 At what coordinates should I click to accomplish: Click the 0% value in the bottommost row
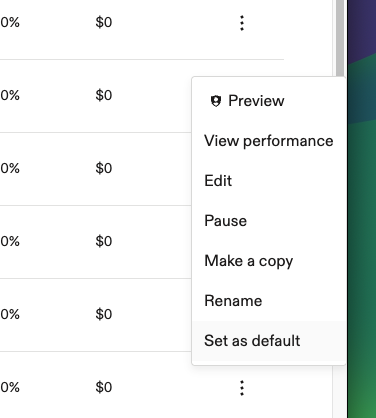[10, 387]
